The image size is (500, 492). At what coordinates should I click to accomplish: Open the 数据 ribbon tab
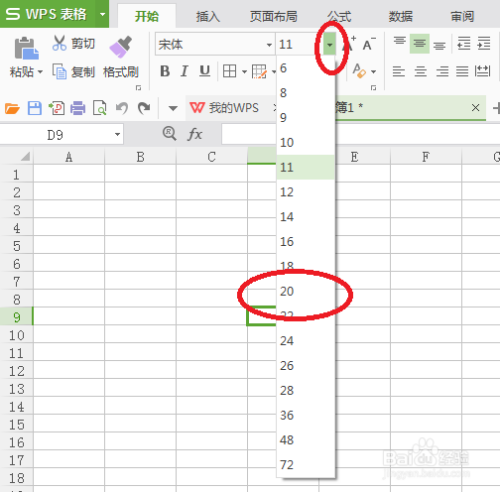[x=400, y=16]
